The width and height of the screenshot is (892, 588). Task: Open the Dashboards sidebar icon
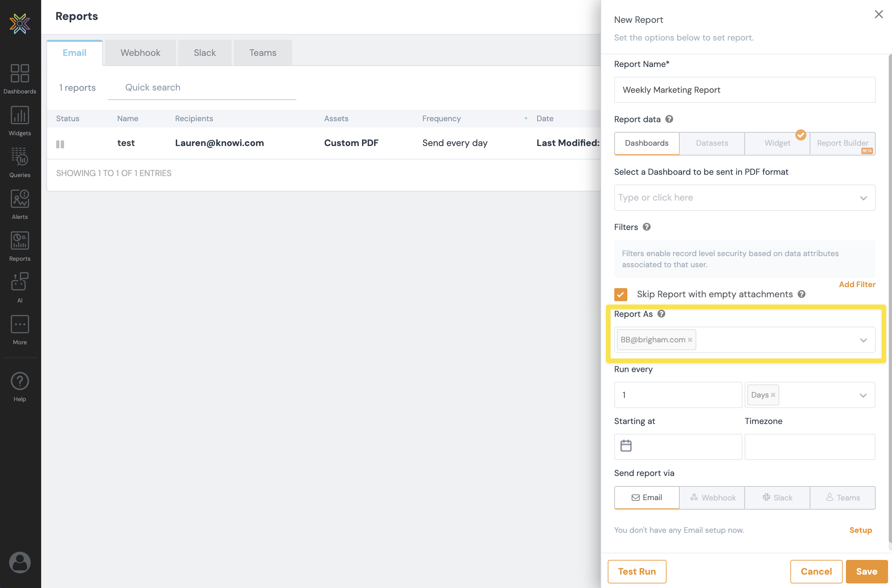pos(20,73)
